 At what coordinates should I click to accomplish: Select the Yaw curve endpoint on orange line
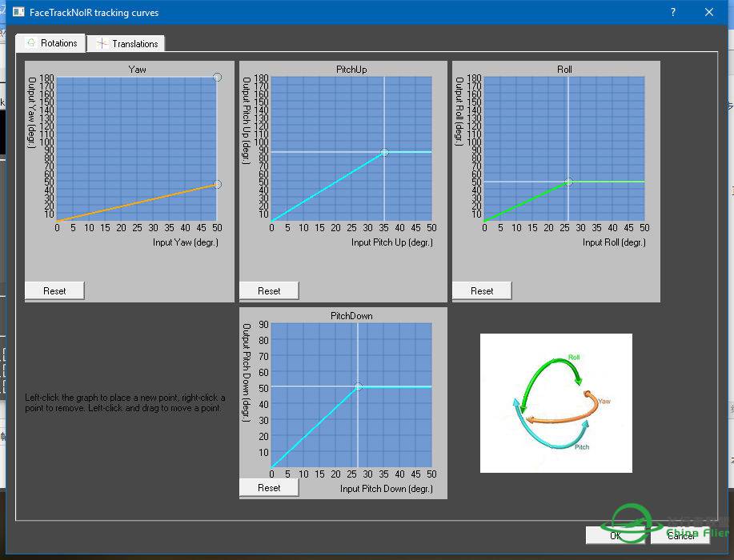pyautogui.click(x=217, y=184)
